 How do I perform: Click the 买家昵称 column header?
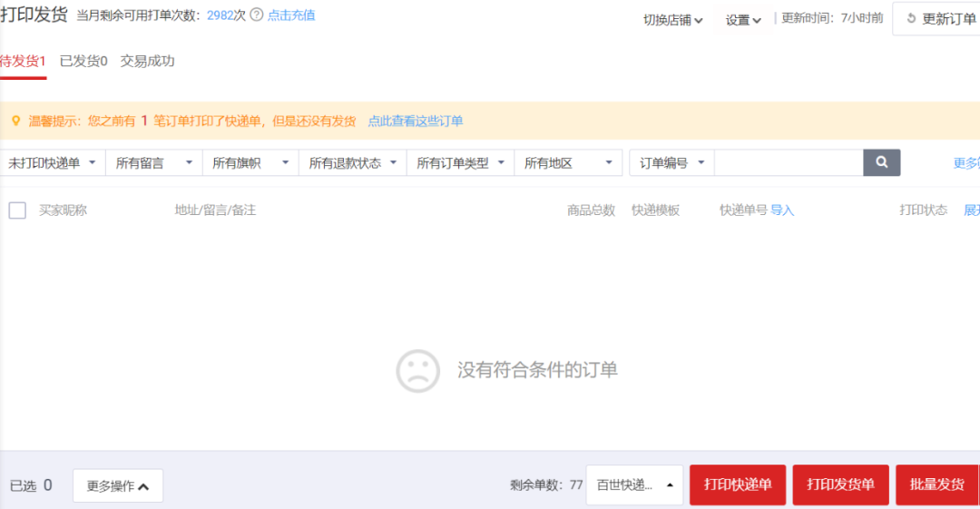coord(64,210)
